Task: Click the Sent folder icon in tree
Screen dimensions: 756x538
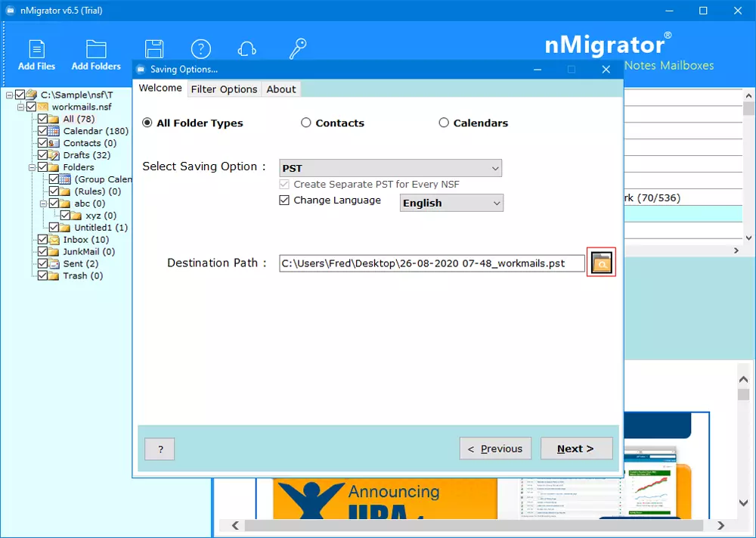Action: [x=54, y=263]
